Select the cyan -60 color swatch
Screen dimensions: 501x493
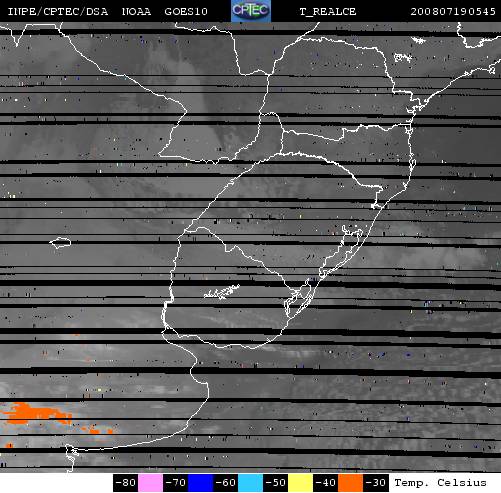coord(250,483)
